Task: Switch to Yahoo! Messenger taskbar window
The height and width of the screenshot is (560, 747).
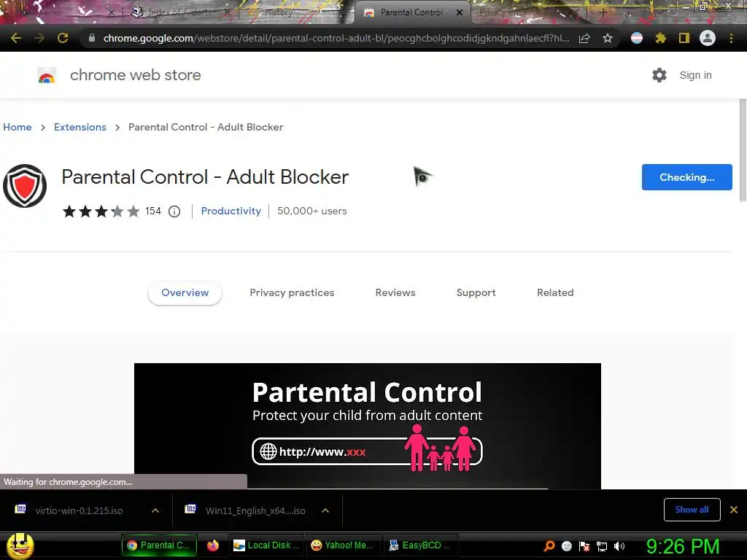Action: pos(342,545)
